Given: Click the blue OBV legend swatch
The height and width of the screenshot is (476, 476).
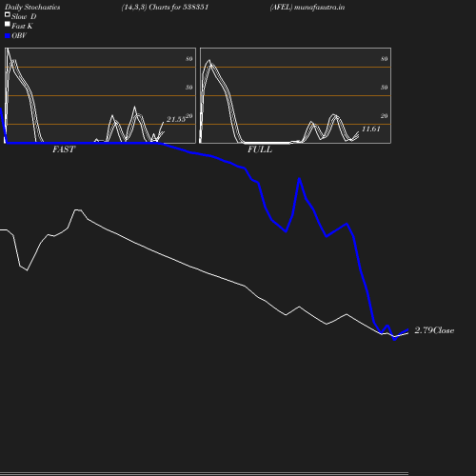Looking at the screenshot, I should click(x=8, y=36).
